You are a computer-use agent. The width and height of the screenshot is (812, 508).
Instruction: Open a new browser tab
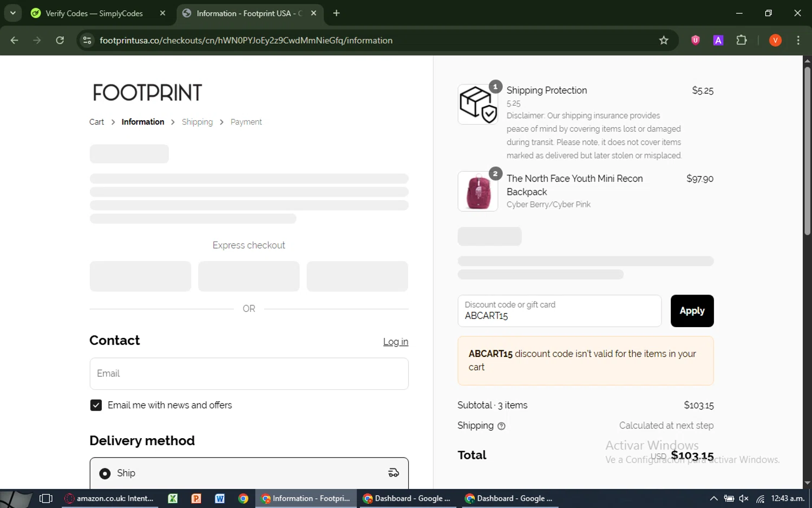336,13
